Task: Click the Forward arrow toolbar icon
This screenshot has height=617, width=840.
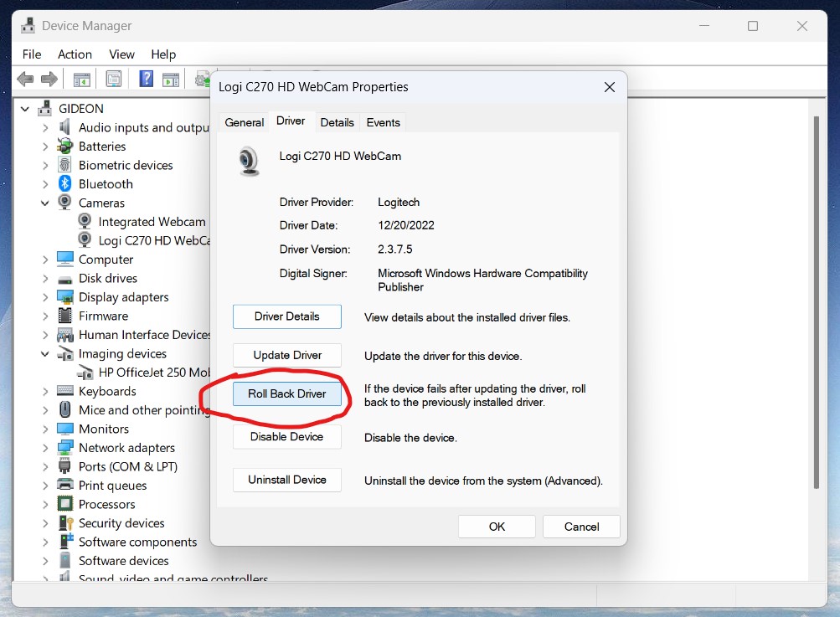Action: pyautogui.click(x=49, y=80)
